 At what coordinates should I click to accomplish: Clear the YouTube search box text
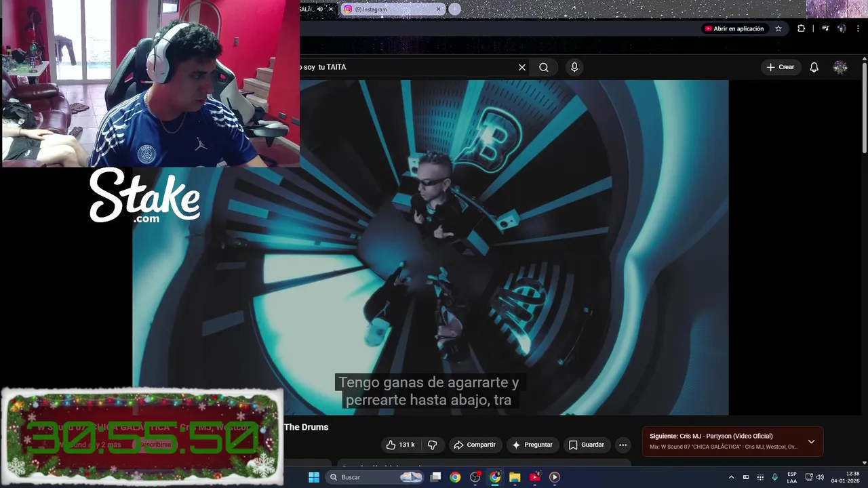tap(522, 67)
